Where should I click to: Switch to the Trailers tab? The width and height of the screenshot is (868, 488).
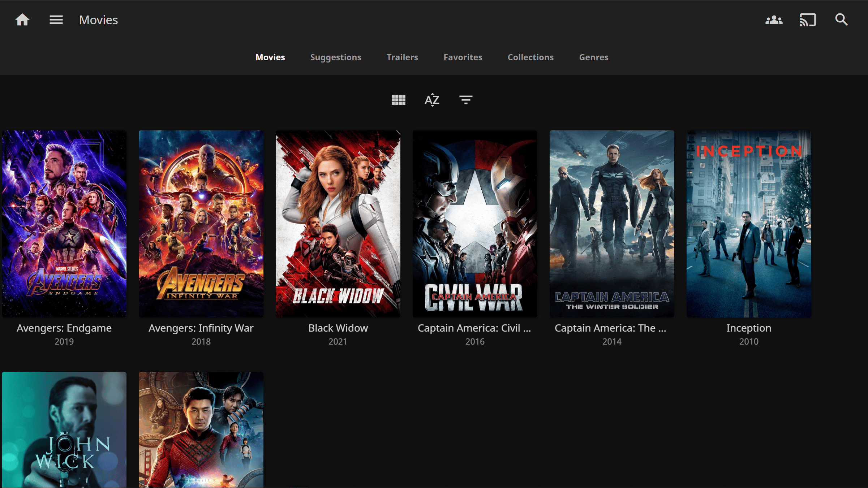(402, 57)
